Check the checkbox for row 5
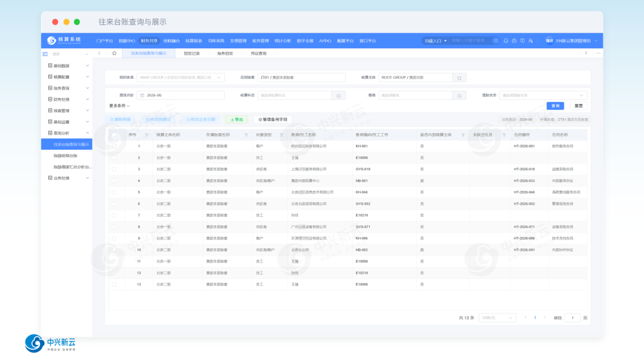 point(114,192)
